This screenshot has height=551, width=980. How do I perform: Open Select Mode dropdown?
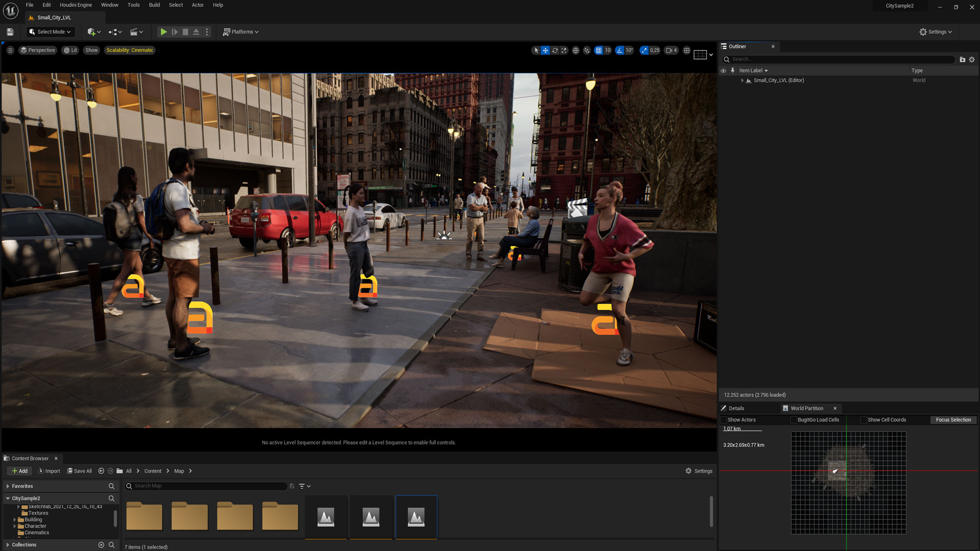[50, 32]
